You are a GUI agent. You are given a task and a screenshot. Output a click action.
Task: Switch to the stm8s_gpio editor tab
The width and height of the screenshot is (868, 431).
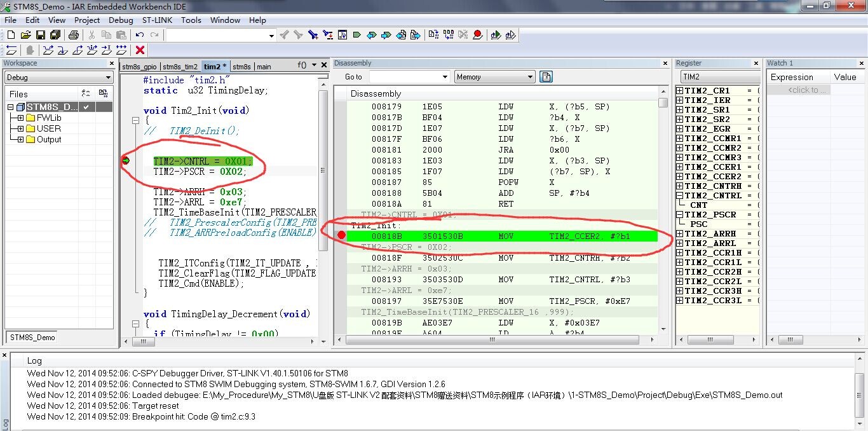point(139,66)
